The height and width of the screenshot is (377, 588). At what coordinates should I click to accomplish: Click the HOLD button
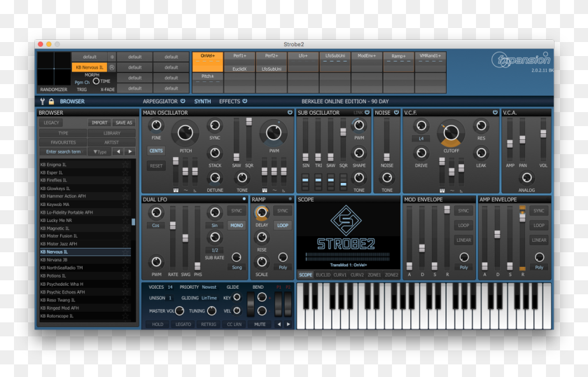[157, 324]
